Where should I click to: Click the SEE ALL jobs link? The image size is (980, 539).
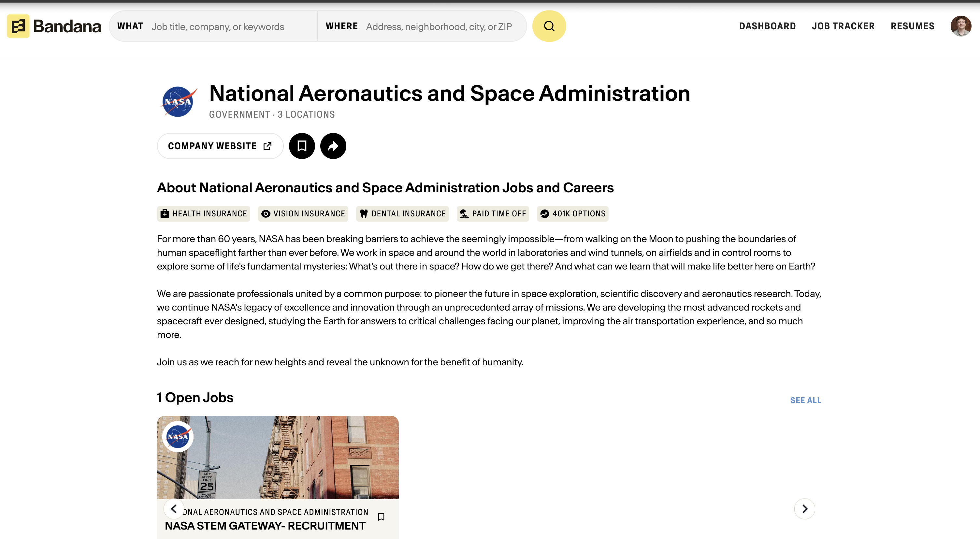(x=806, y=400)
